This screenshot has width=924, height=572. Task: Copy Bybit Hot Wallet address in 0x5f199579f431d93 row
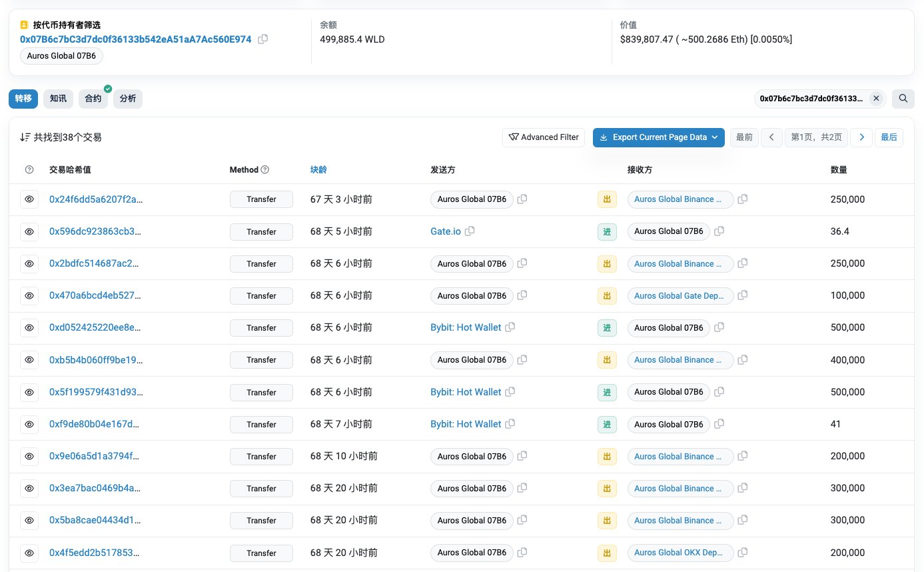tap(510, 392)
